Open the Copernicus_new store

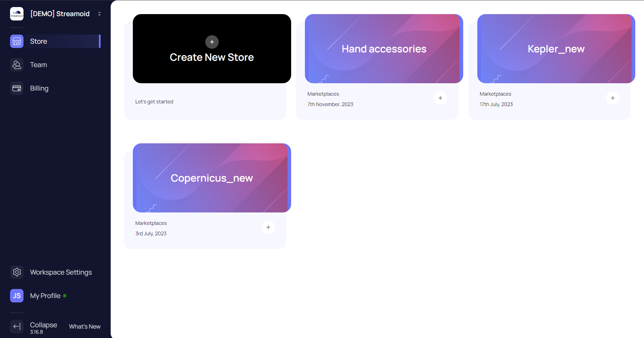(212, 178)
